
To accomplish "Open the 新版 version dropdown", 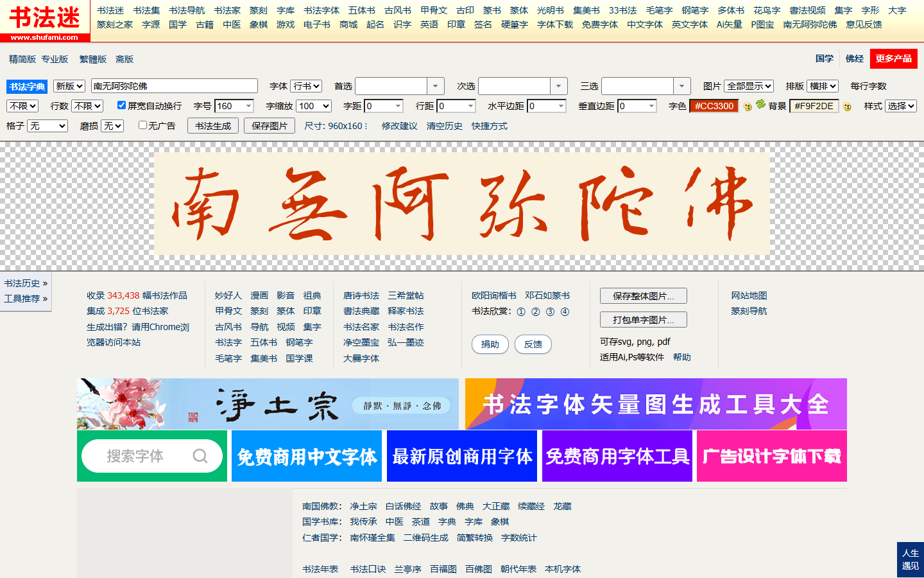I will tap(69, 86).
